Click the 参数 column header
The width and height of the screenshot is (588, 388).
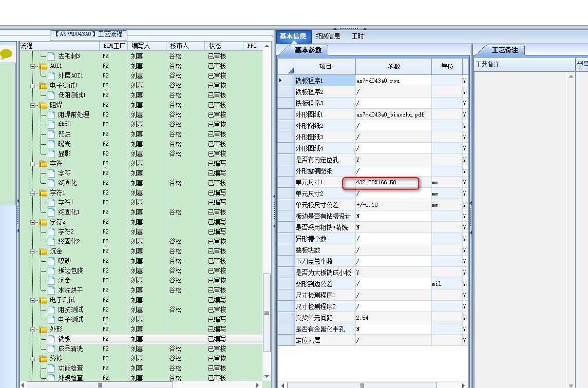click(393, 66)
